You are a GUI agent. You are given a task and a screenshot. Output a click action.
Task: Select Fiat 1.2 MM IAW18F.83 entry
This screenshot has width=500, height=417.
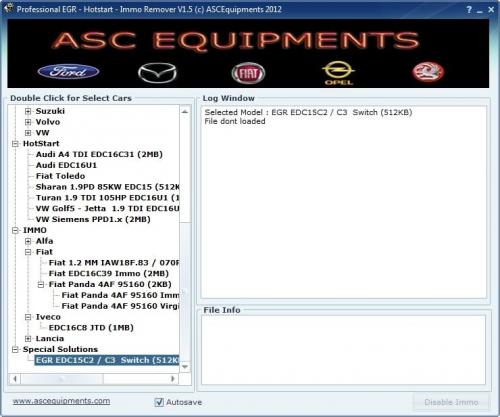114,263
